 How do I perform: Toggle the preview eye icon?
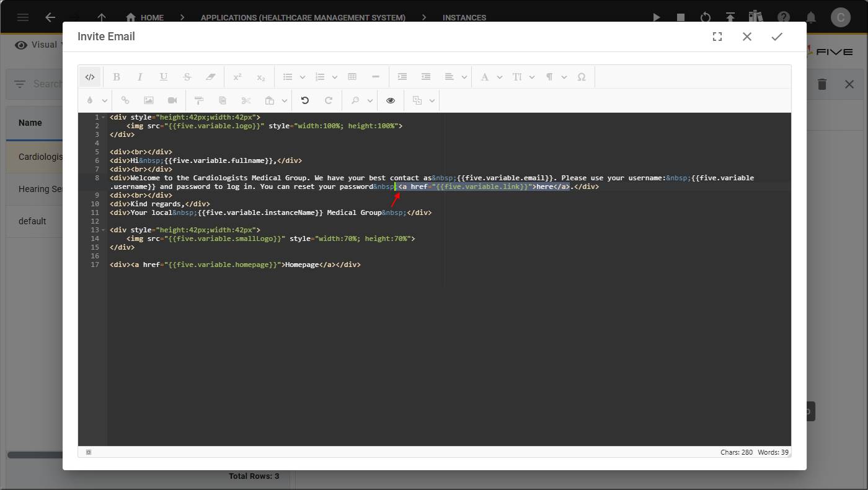391,100
